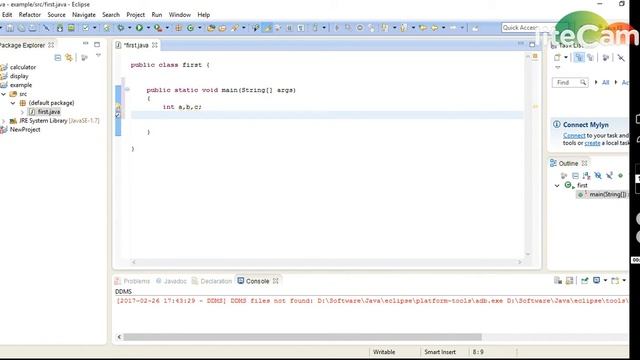The width and height of the screenshot is (640, 360).
Task: Click the Task List Find field
Action: (570, 82)
